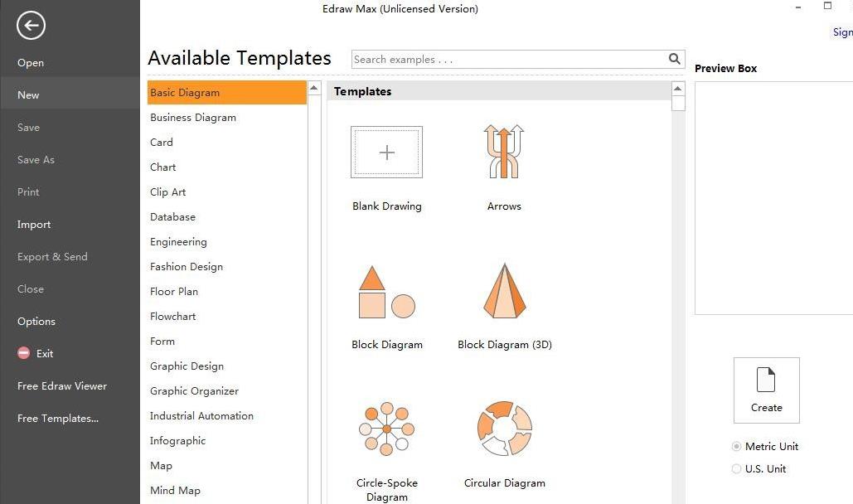Screen dimensions: 853x504
Task: Select the Card category
Action: [162, 142]
